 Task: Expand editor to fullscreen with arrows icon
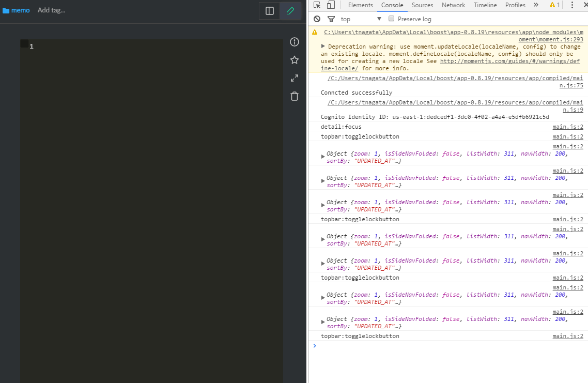click(x=295, y=78)
